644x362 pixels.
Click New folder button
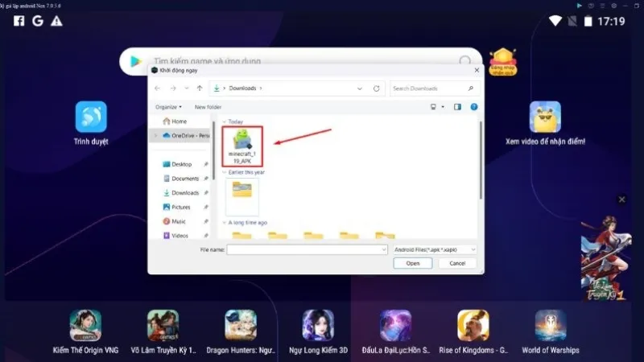[x=208, y=107]
